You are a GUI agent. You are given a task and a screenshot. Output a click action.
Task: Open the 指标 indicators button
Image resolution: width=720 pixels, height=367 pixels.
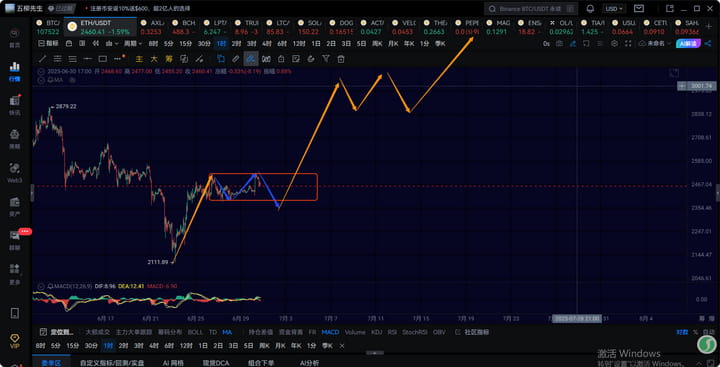click(x=49, y=44)
